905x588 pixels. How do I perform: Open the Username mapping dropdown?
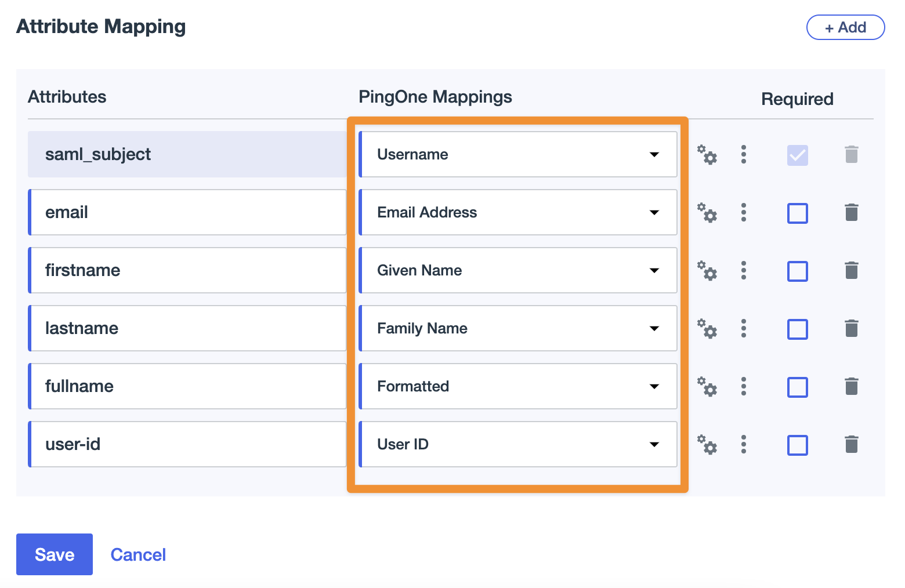coord(518,154)
